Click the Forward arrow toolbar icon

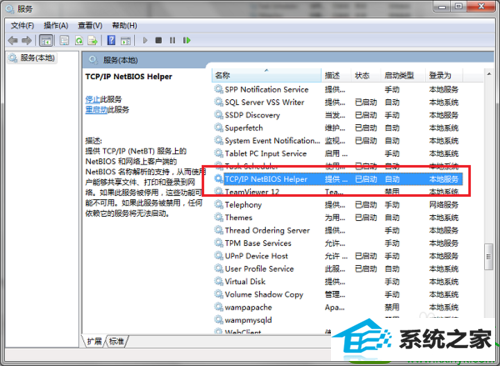click(x=27, y=40)
